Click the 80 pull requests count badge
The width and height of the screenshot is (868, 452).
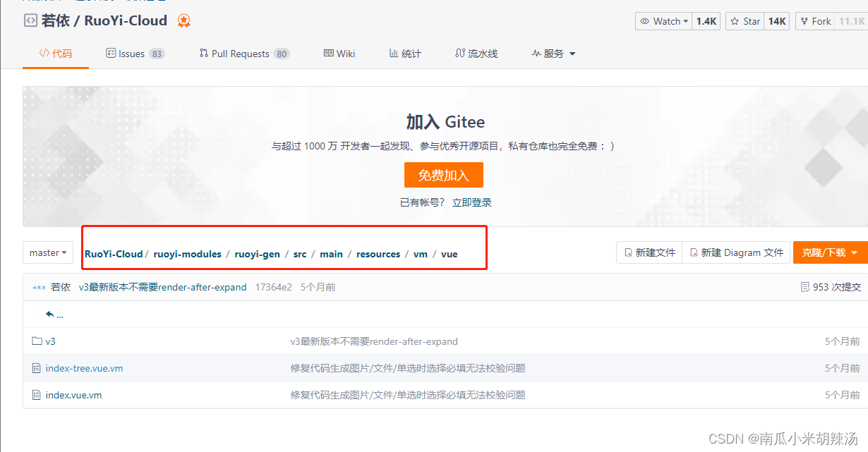click(282, 54)
